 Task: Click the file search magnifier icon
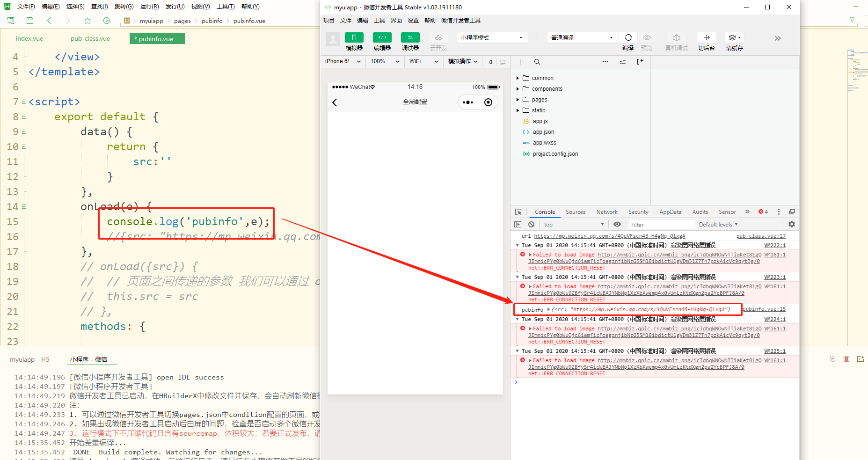[537, 62]
